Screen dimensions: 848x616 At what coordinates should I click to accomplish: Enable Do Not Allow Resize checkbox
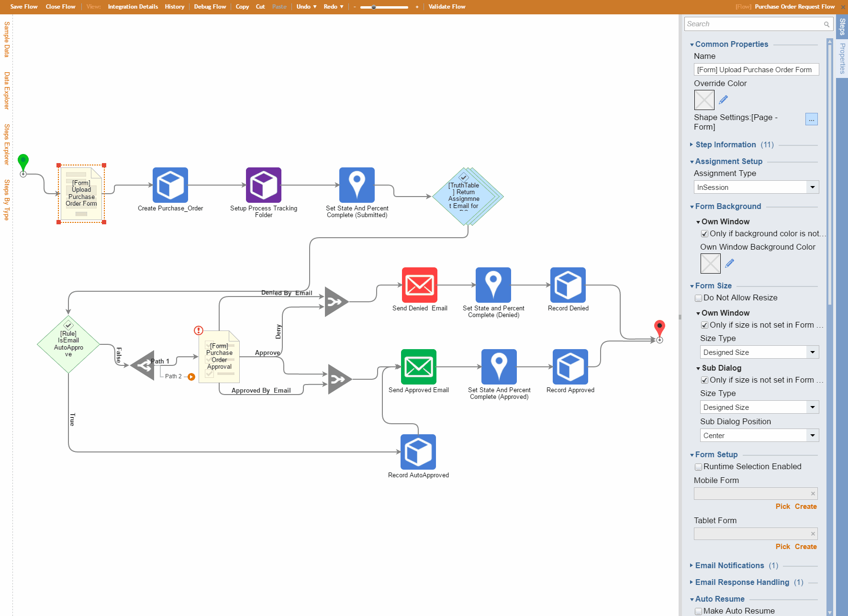click(698, 298)
